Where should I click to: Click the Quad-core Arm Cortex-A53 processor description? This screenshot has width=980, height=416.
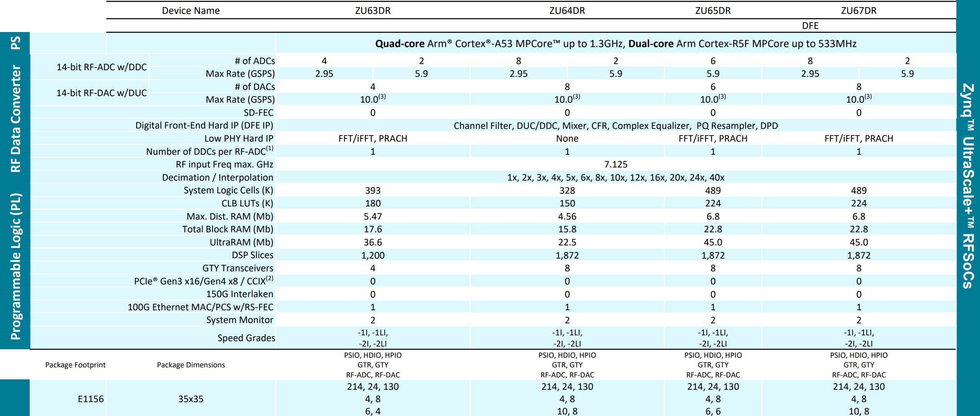[616, 44]
